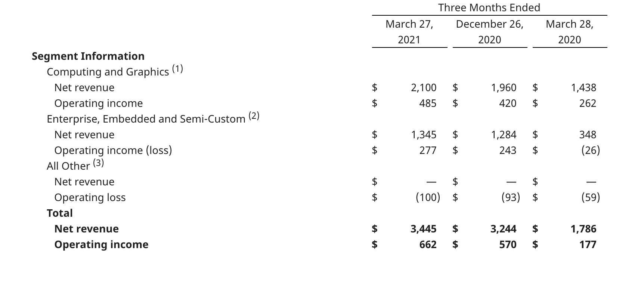Select the Enterprise, Embedded and Semi-Custom label

146,119
